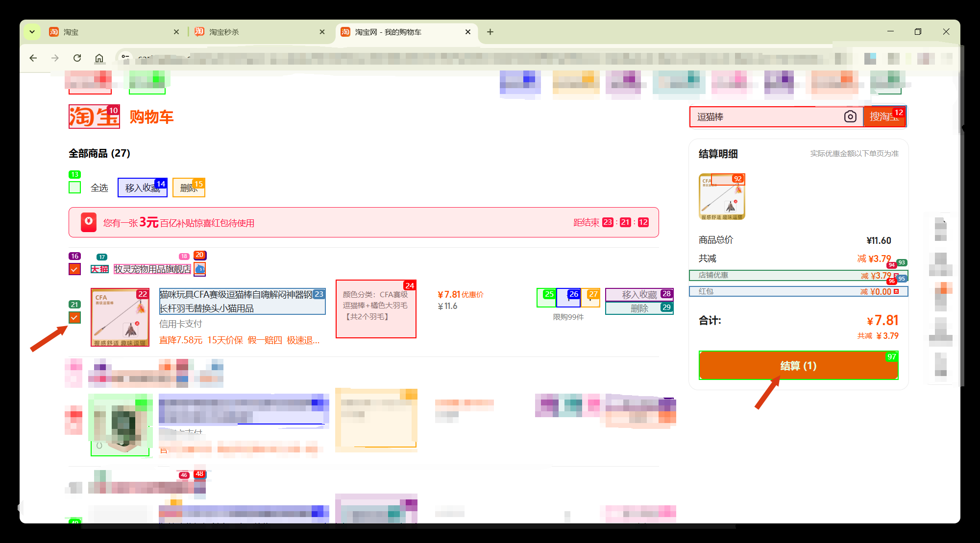Click the blue Wangwang chat icon

(200, 269)
